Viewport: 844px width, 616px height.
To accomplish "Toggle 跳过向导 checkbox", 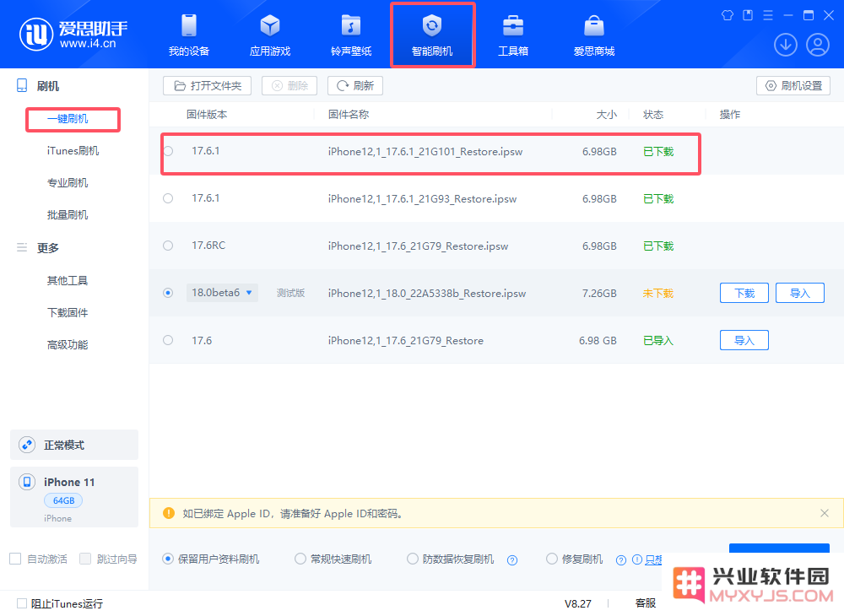I will tap(85, 559).
